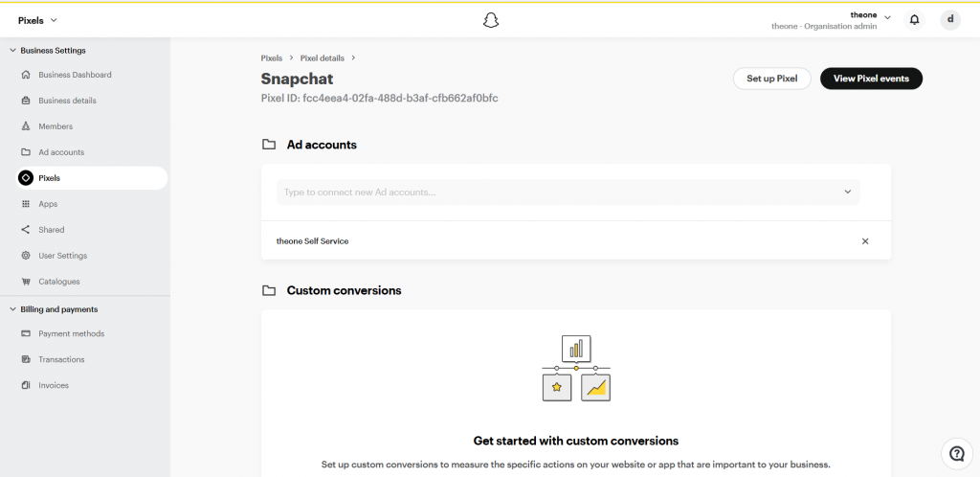Screen dimensions: 980x477
Task: Click the connect new Ad accounts field
Action: click(x=568, y=192)
